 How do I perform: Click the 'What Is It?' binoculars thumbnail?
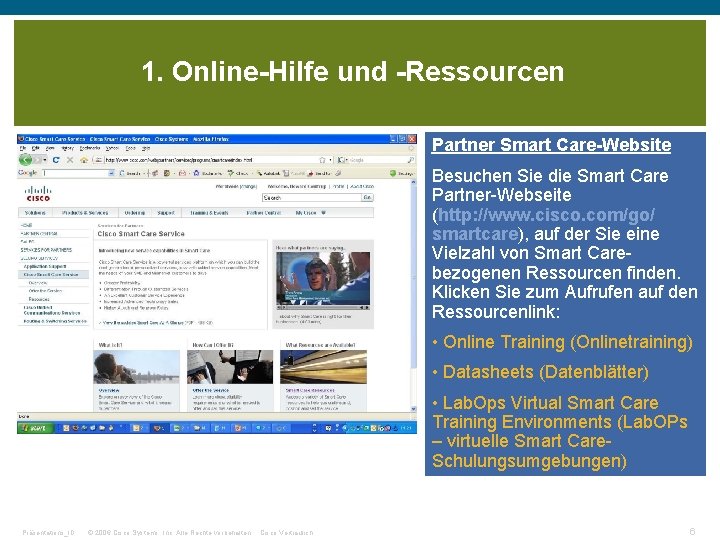[136, 367]
